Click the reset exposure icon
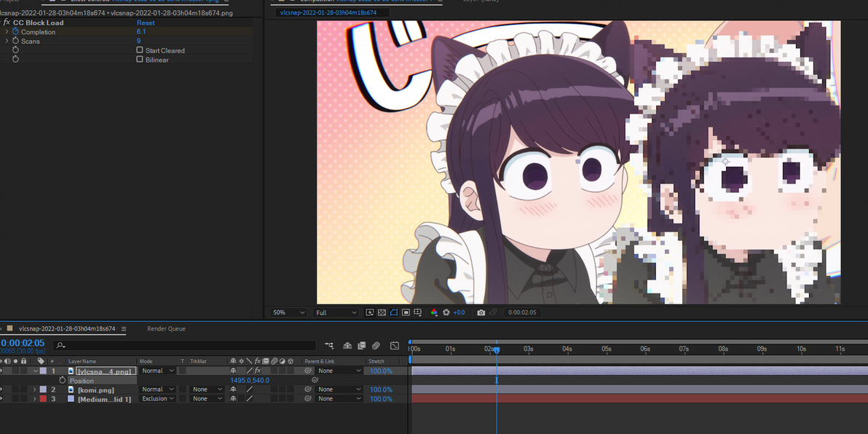Viewport: 868px width, 434px height. point(446,313)
